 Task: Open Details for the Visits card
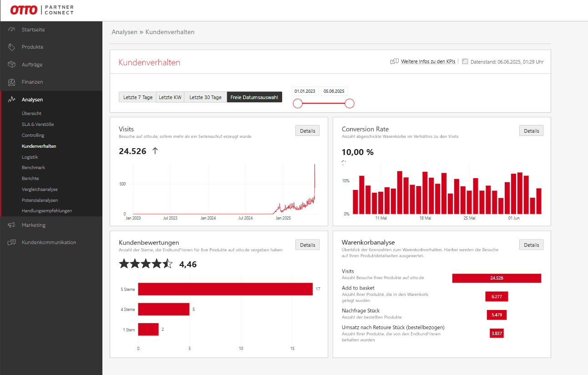click(x=308, y=130)
